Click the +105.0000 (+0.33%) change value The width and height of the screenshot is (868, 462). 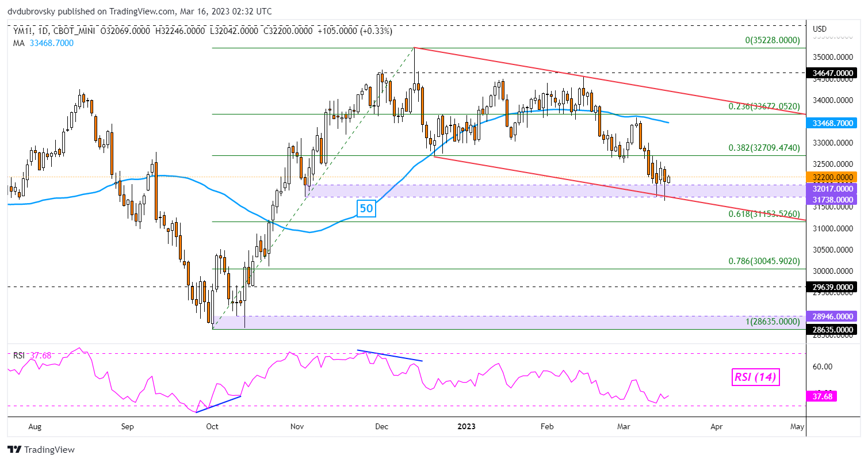tap(354, 31)
